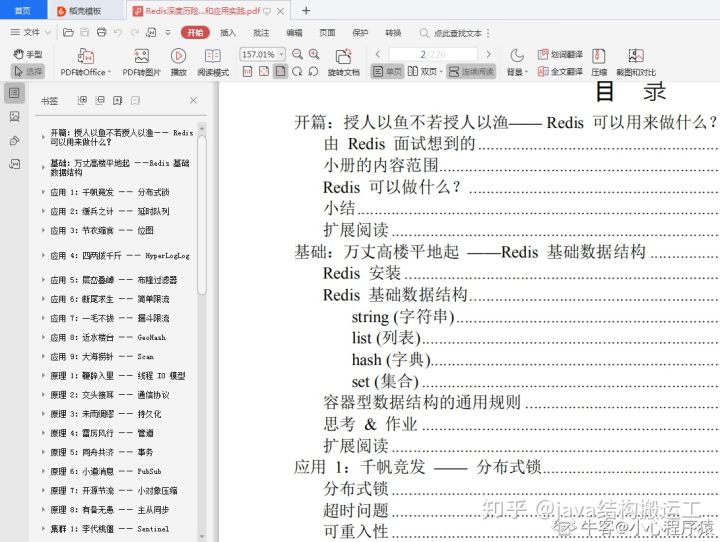Open quick access toolbar customize dropdown
The height and width of the screenshot is (542, 720).
pyautogui.click(x=168, y=33)
